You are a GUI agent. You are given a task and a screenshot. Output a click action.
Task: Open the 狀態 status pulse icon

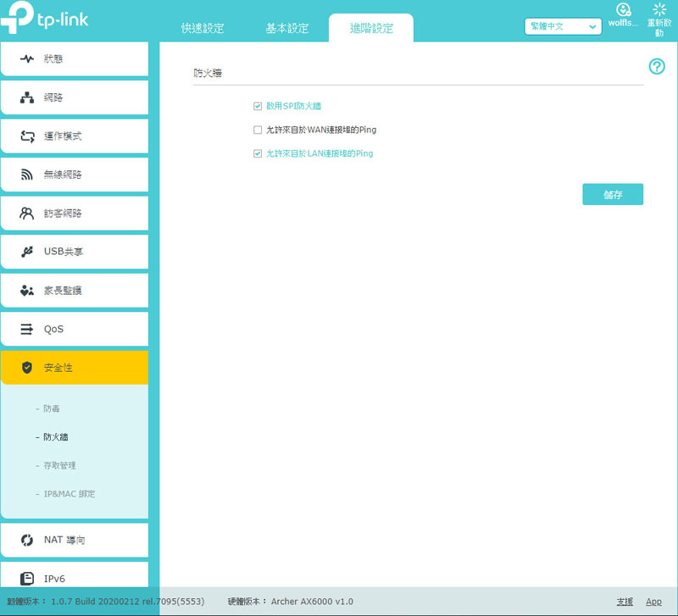[x=27, y=58]
